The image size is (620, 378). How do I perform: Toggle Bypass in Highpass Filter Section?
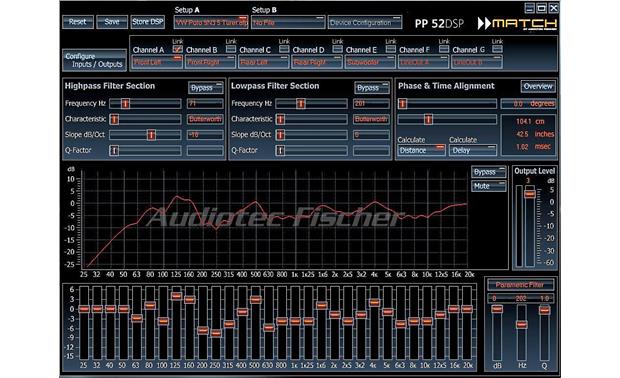coord(206,88)
